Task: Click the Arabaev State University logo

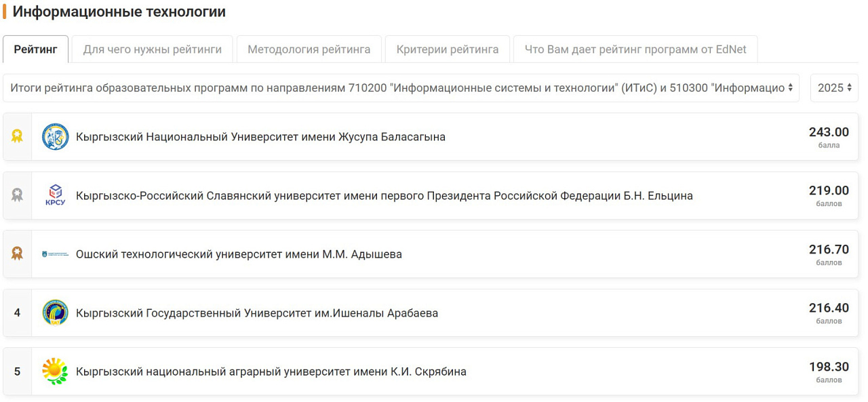Action: click(55, 313)
